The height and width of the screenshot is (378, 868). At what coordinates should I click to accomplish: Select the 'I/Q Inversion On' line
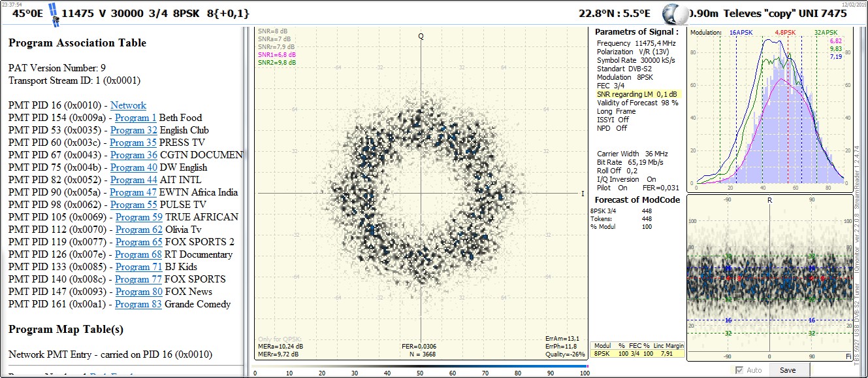(627, 179)
